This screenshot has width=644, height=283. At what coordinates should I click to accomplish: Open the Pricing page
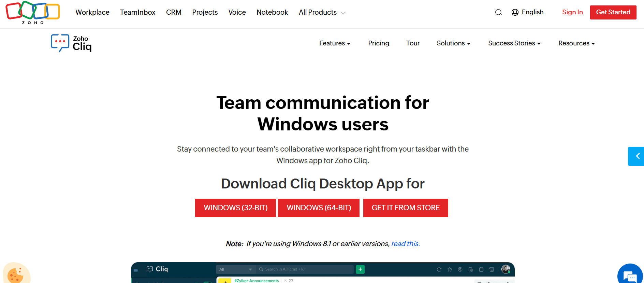tap(379, 43)
